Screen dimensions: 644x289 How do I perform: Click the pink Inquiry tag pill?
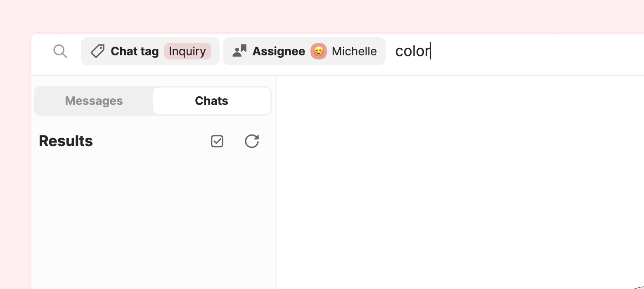tap(188, 51)
